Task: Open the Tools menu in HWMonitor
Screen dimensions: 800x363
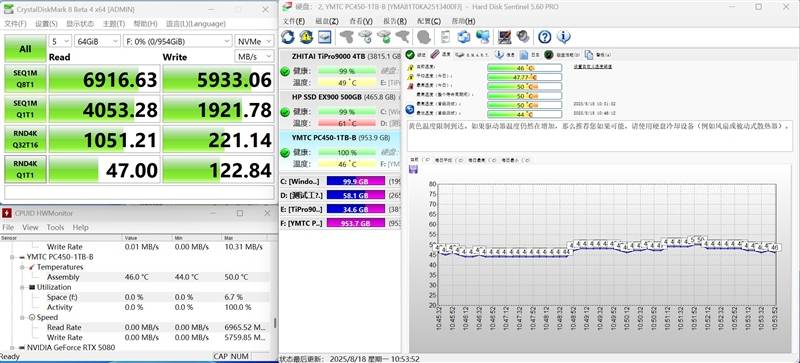Action: (x=55, y=227)
